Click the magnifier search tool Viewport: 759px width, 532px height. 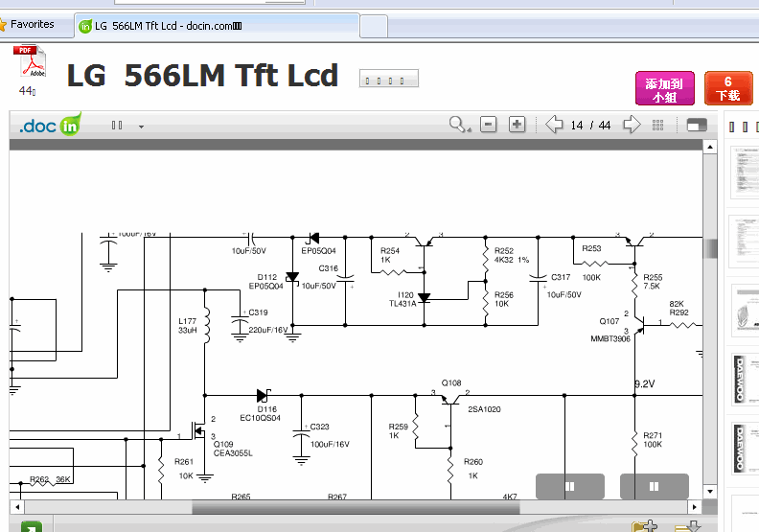tap(459, 125)
